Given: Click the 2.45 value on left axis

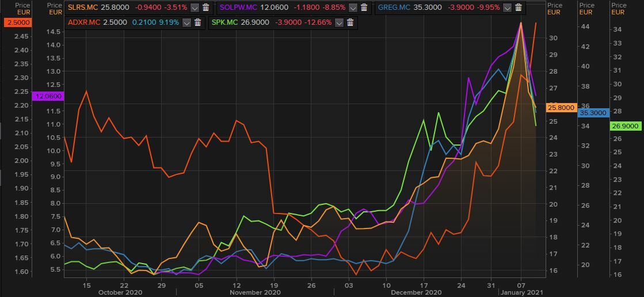Looking at the screenshot, I should coord(21,37).
